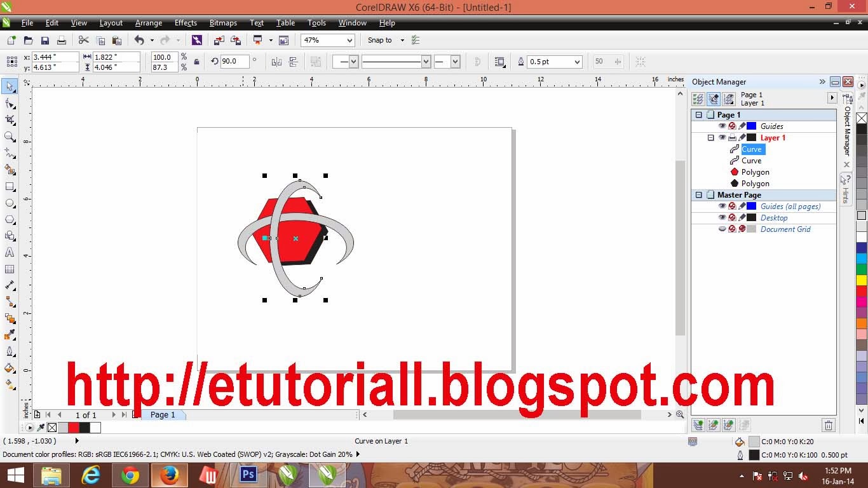
Task: Select the Shape tool
Action: [x=10, y=103]
